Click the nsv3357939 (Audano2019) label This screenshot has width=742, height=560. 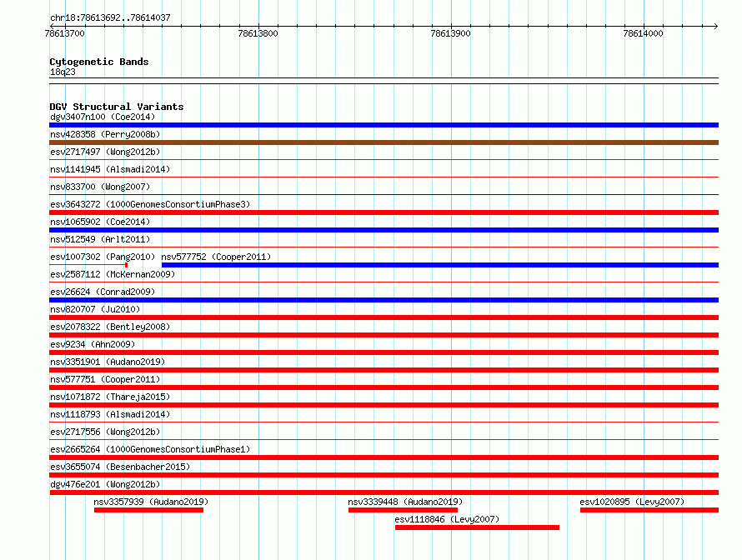(151, 502)
